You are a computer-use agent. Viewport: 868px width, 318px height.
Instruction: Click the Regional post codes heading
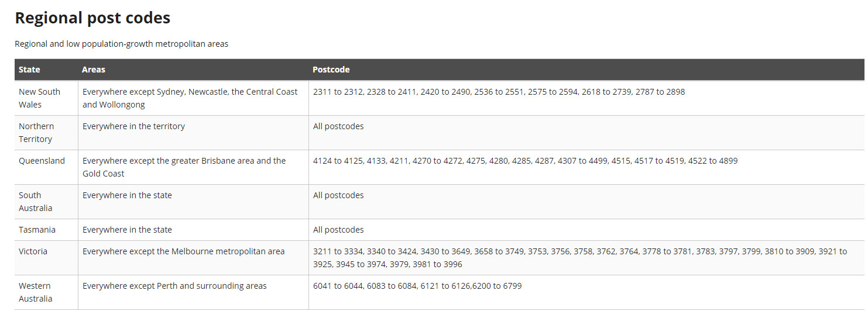click(x=92, y=18)
